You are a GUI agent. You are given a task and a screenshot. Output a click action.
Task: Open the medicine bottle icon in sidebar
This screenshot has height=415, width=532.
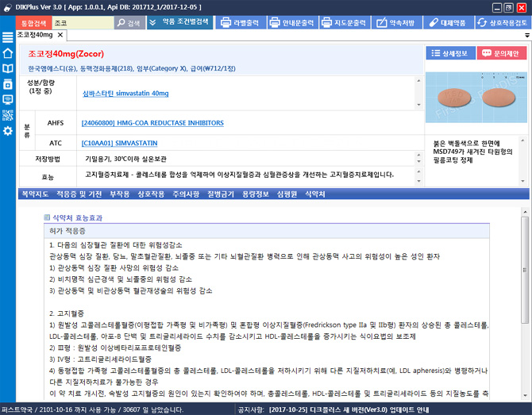7,84
